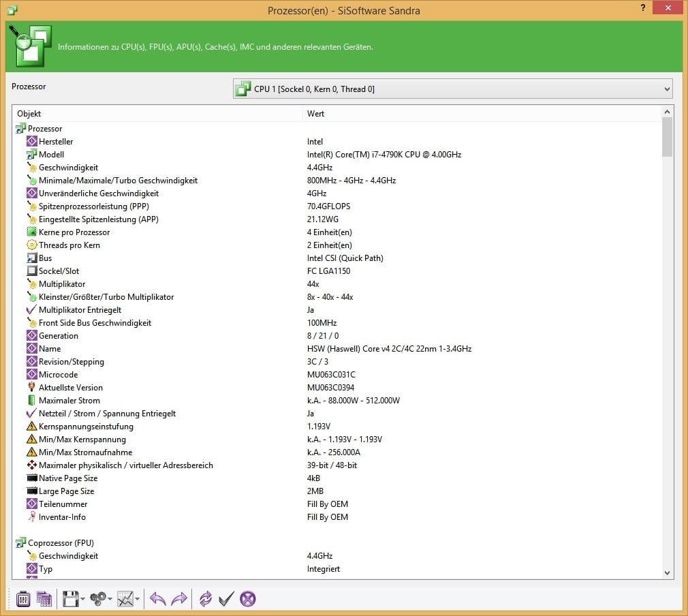Viewport: 688px width, 616px height.
Task: Open the save icon's dropdown arrow
Action: (x=82, y=599)
